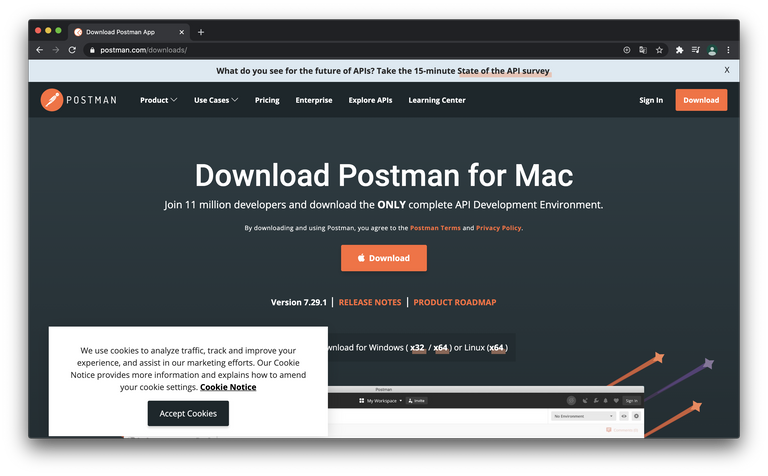This screenshot has height=476, width=768.
Task: Open State of the API survey link
Action: pos(504,71)
